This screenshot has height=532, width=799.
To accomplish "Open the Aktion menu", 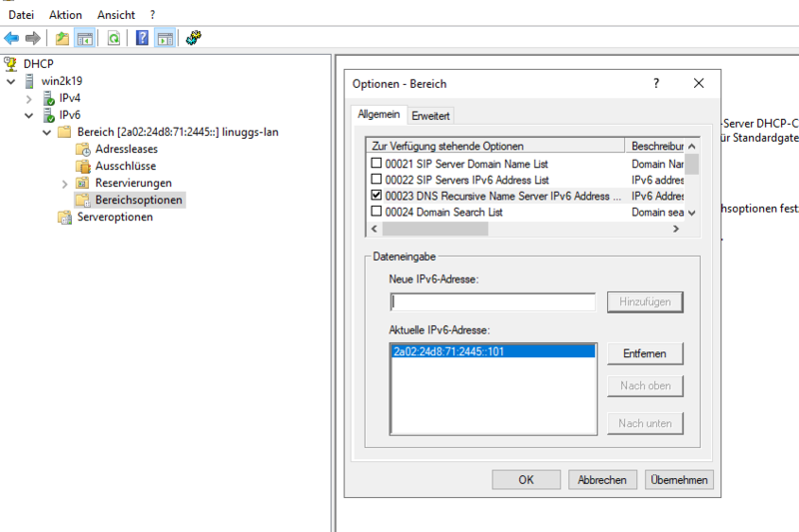I will tap(65, 15).
